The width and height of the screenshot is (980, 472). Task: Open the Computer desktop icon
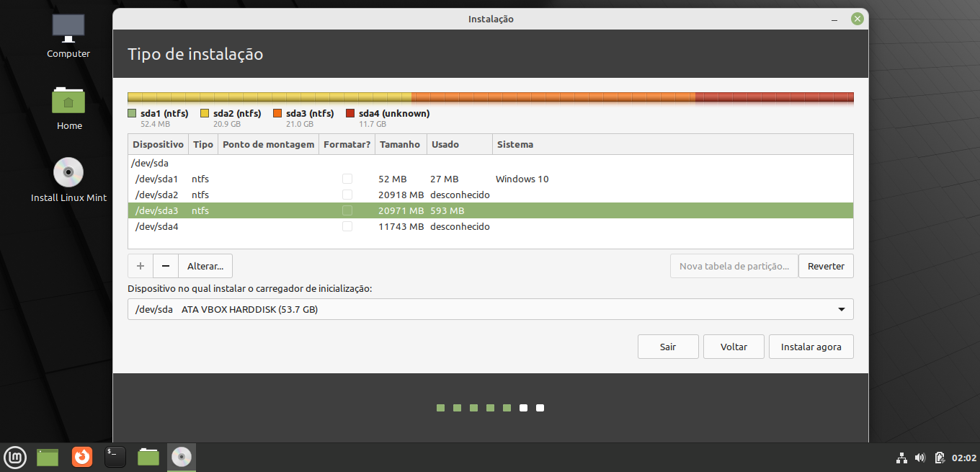click(x=68, y=28)
